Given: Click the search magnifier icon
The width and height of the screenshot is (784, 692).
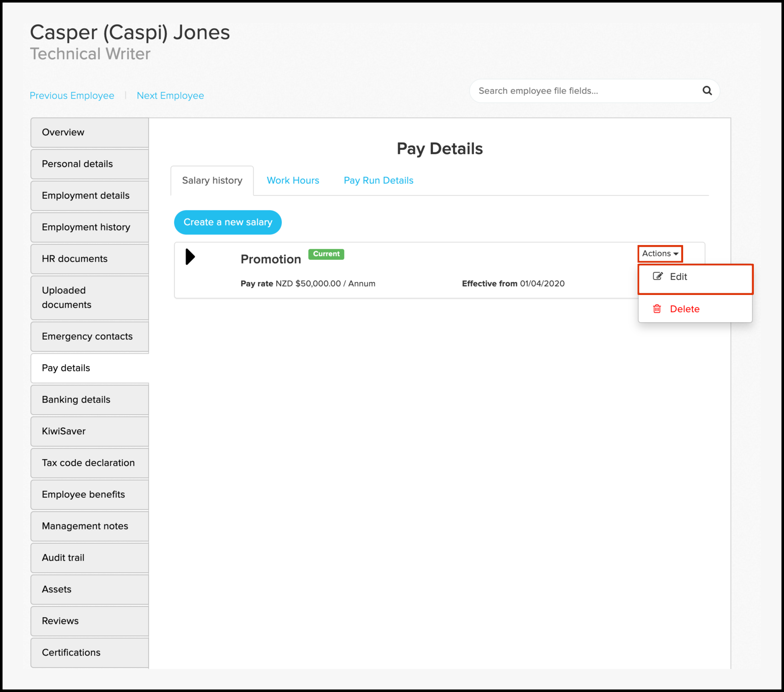Looking at the screenshot, I should (706, 91).
